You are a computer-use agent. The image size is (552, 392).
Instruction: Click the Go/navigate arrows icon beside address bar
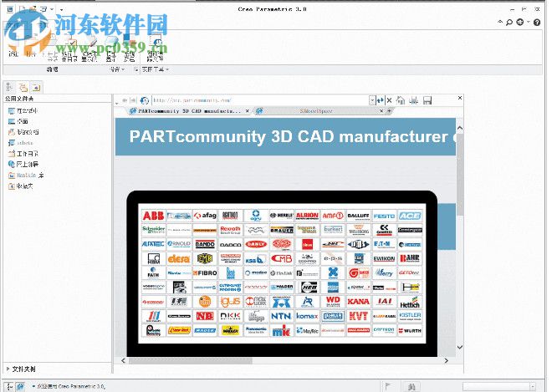tap(381, 100)
